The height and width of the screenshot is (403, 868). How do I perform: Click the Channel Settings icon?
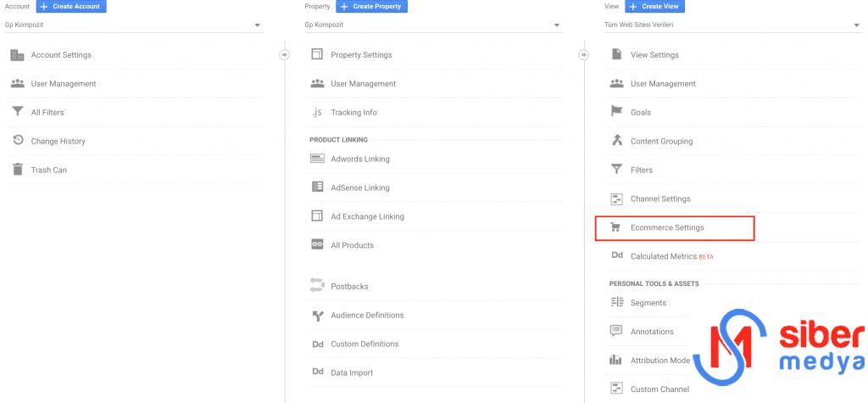tap(617, 199)
